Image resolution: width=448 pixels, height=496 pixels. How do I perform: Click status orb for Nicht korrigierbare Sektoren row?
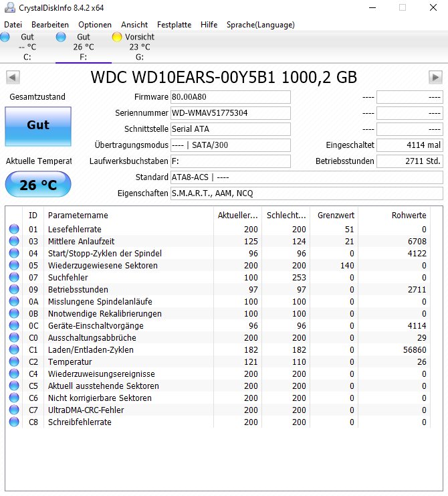[x=14, y=398]
